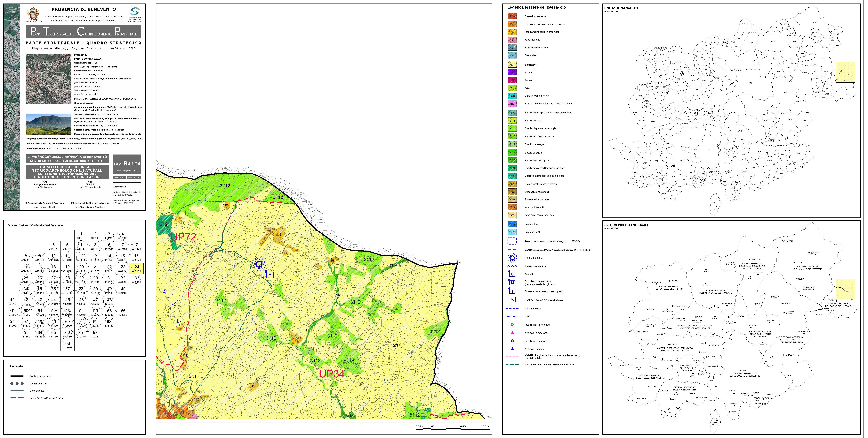
Task: Click 'Piano Territoriale di Coordinamento Provinciale' banner
Action: click(x=84, y=32)
